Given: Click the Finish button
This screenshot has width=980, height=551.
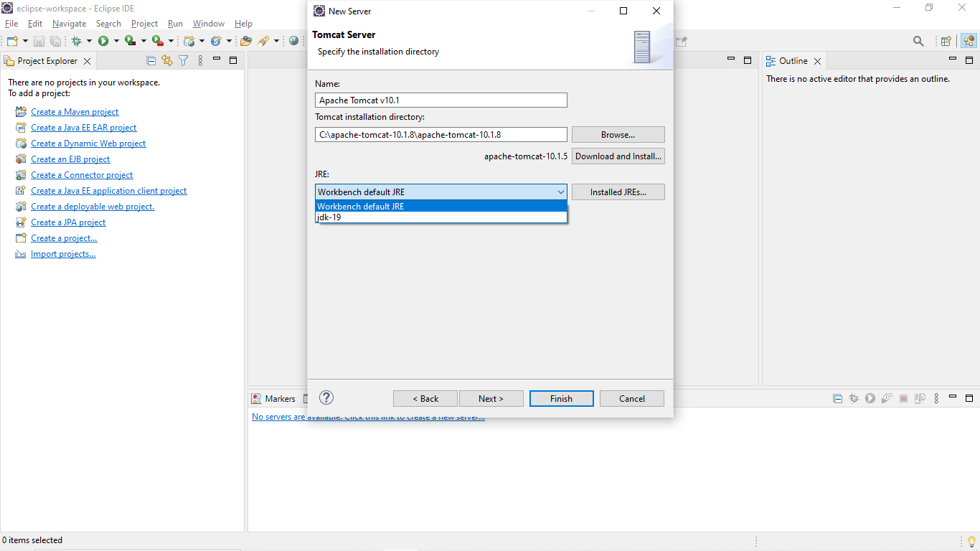Looking at the screenshot, I should pos(562,398).
